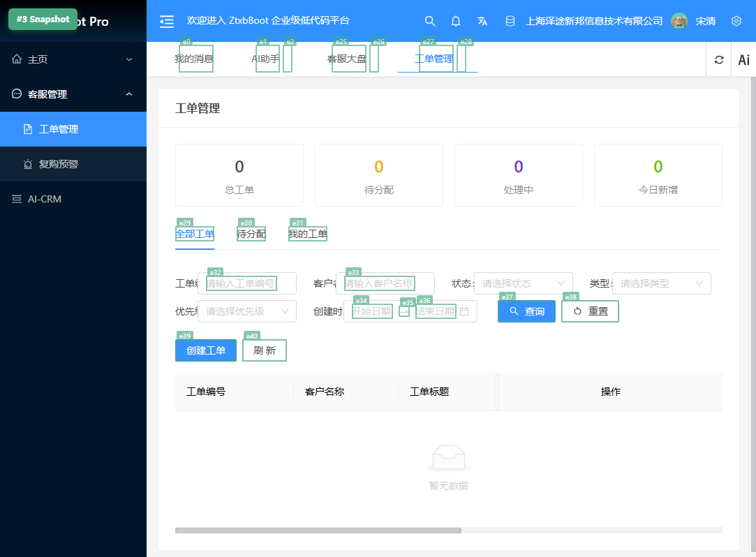Viewport: 756px width, 557px height.
Task: Click the 开始日期 start date field
Action: [x=372, y=311]
